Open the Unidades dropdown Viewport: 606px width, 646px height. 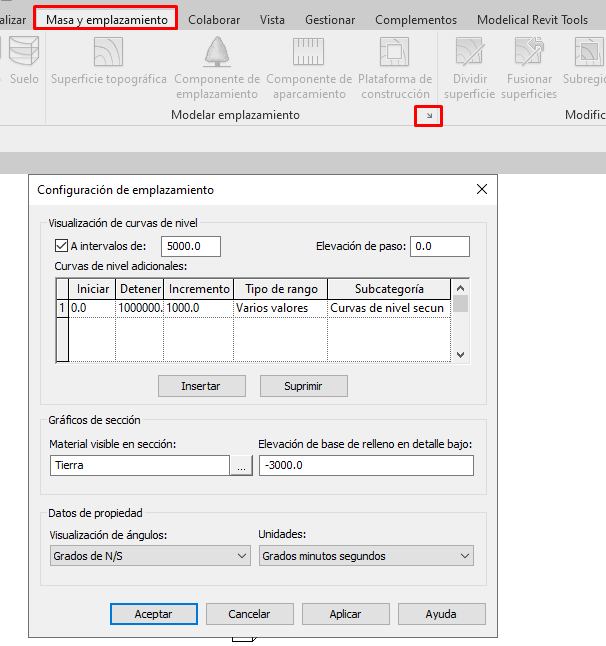[366, 556]
